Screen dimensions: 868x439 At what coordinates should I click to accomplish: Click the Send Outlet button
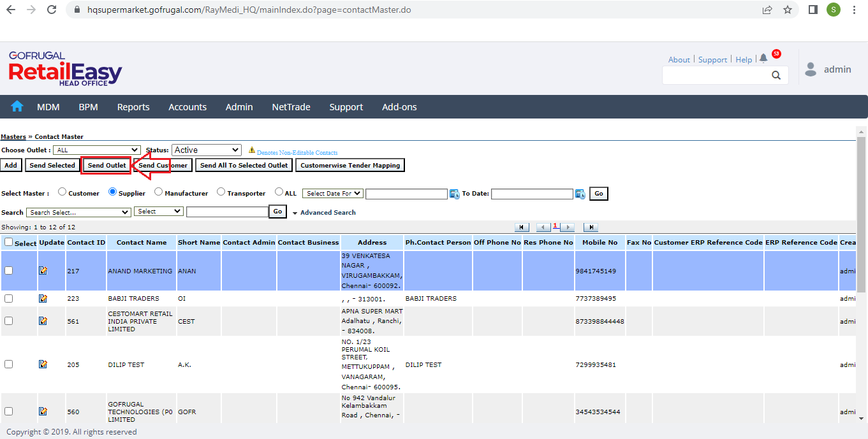(107, 166)
